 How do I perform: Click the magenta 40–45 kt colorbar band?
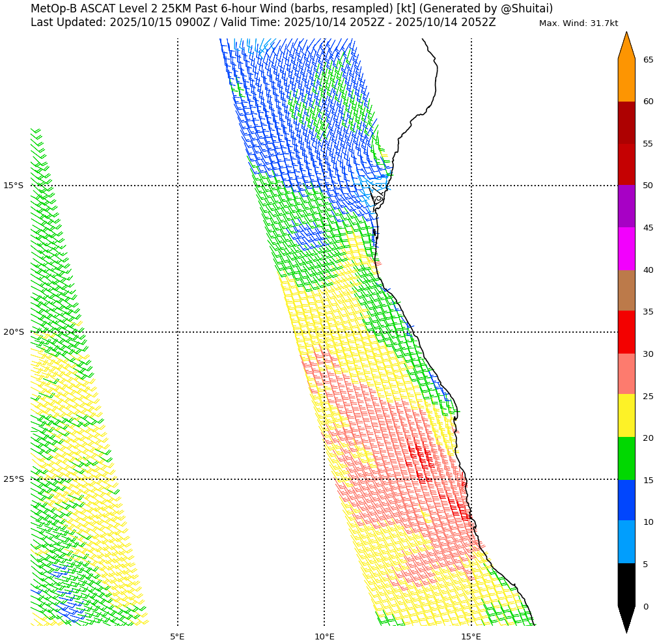[x=626, y=249]
